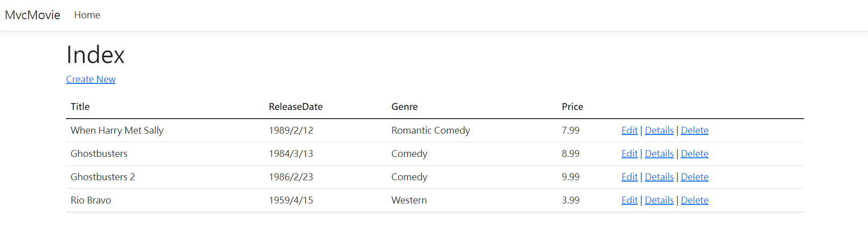Delete the When Harry Met Sally movie
The image size is (868, 250).
694,130
